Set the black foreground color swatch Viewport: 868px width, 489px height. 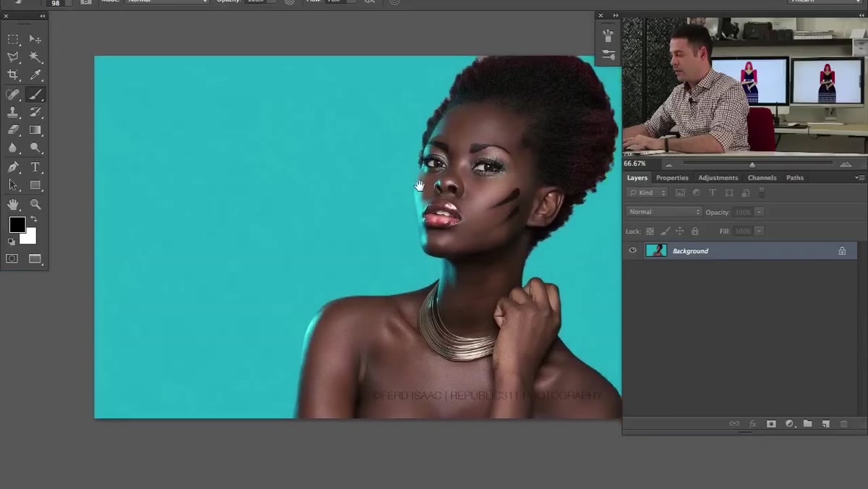17,225
